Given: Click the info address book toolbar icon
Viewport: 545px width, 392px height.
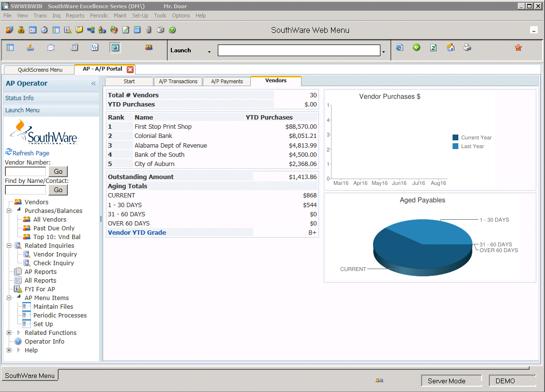Looking at the screenshot, I should click(x=67, y=30).
